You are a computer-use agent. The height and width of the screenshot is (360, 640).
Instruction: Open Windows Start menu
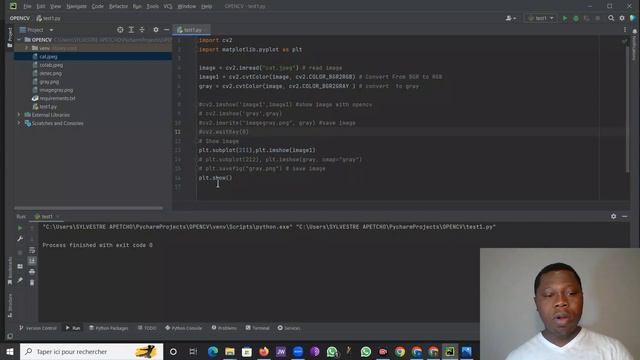pyautogui.click(x=10, y=351)
